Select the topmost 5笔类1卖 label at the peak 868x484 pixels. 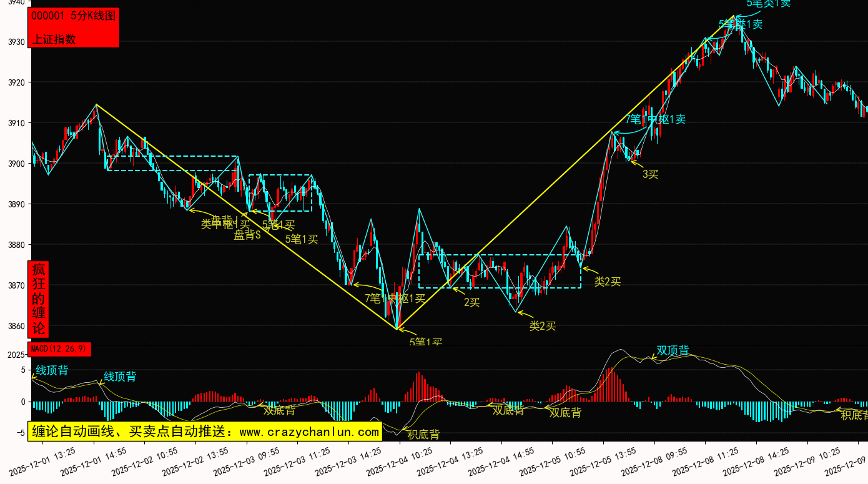point(768,4)
